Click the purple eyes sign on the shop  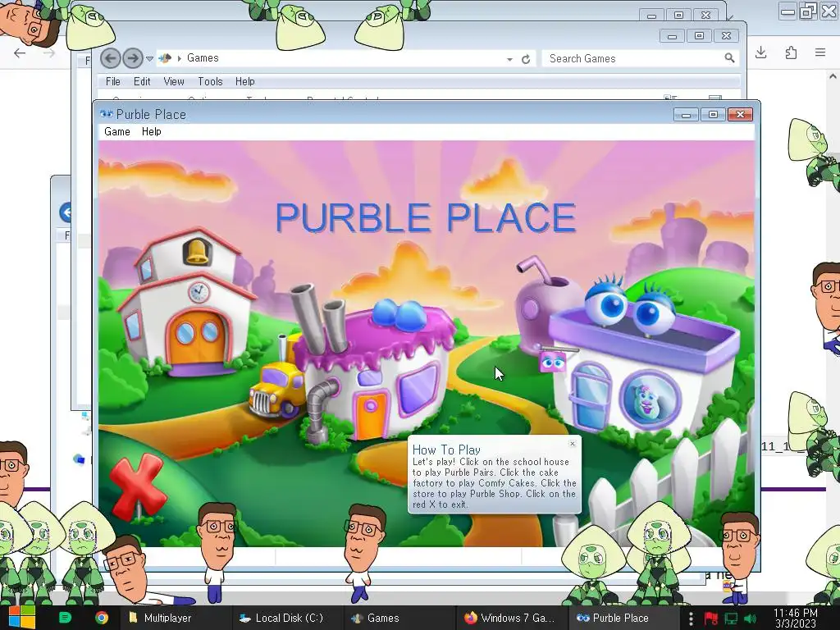coord(553,363)
